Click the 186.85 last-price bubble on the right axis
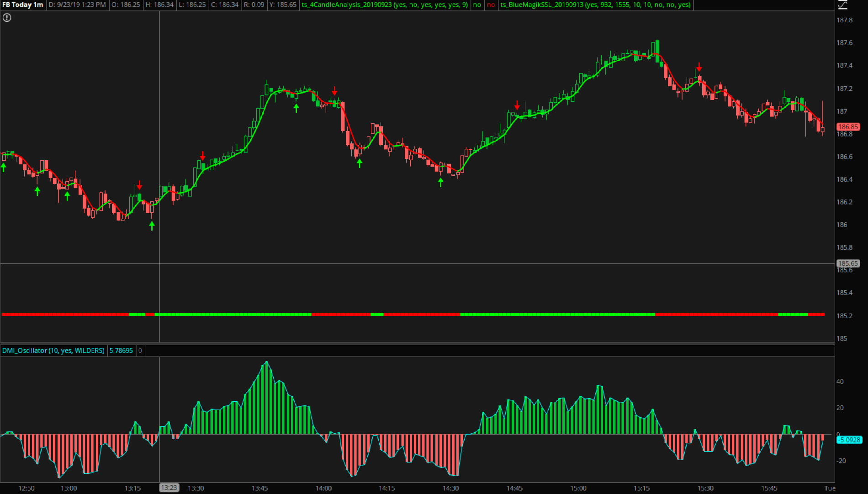 [849, 126]
